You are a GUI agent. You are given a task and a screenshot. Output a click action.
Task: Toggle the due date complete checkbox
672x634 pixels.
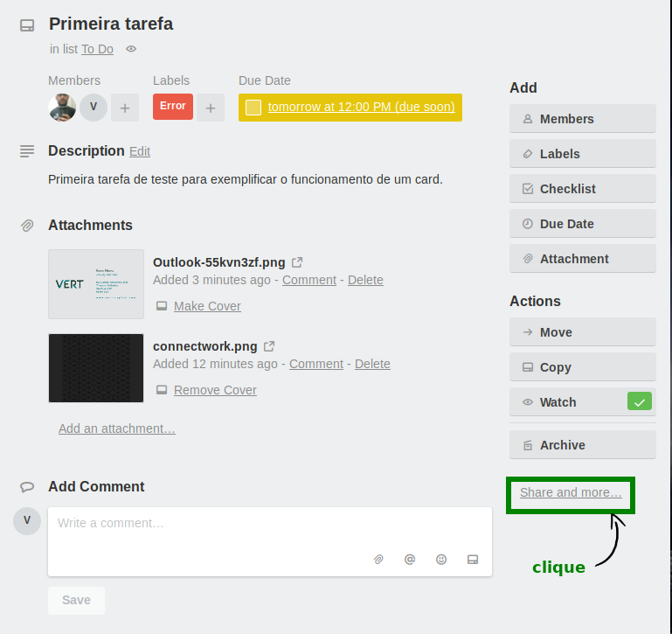253,108
